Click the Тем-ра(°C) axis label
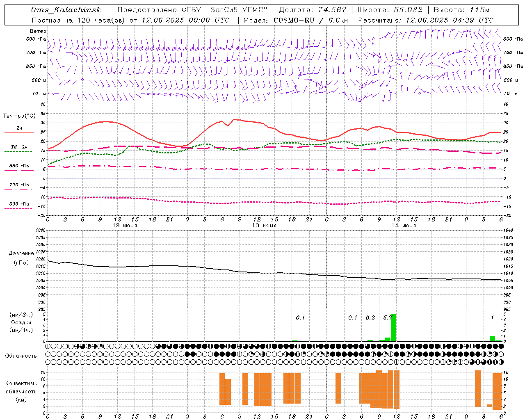525x420 pixels. coord(19,116)
